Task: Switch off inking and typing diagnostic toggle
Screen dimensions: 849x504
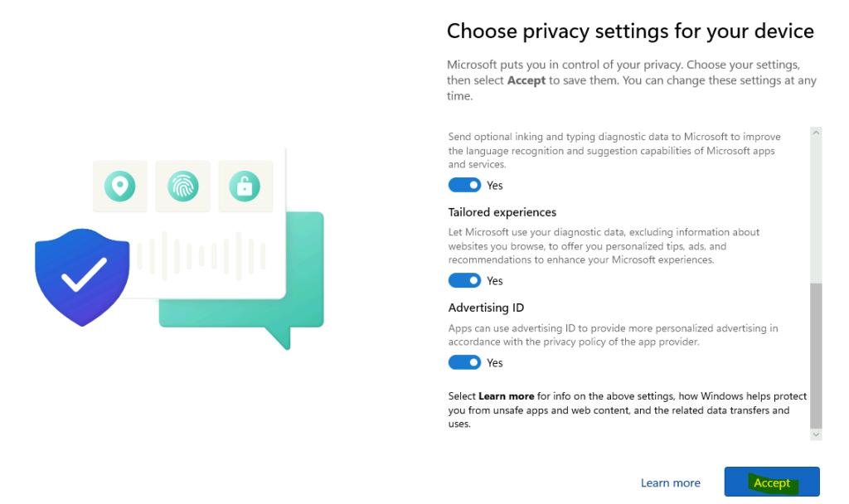Action: [x=464, y=185]
